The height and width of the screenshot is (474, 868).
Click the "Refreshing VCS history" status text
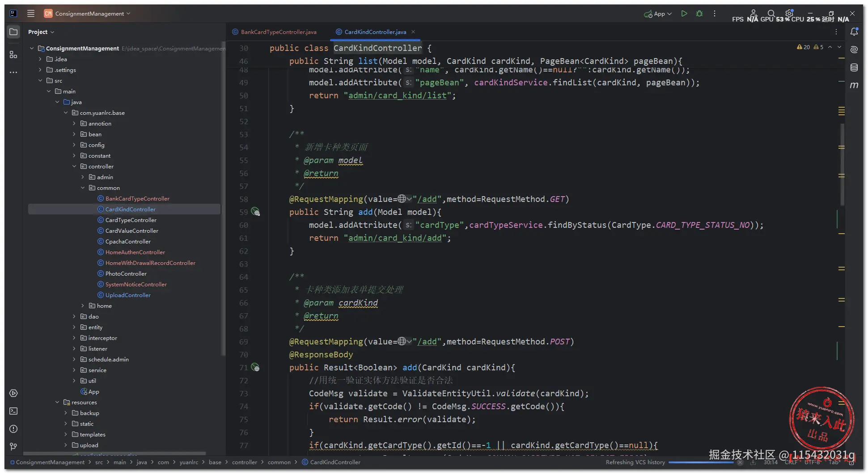tap(635, 462)
